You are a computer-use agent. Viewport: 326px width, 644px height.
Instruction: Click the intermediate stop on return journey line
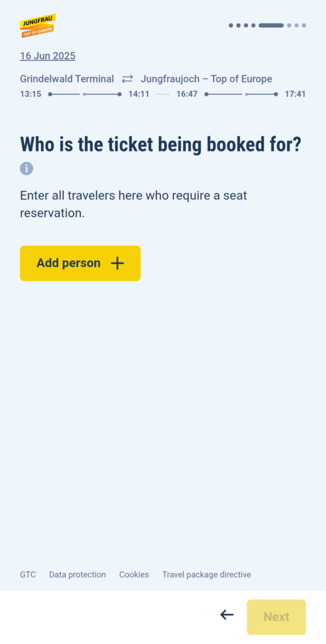coord(246,94)
